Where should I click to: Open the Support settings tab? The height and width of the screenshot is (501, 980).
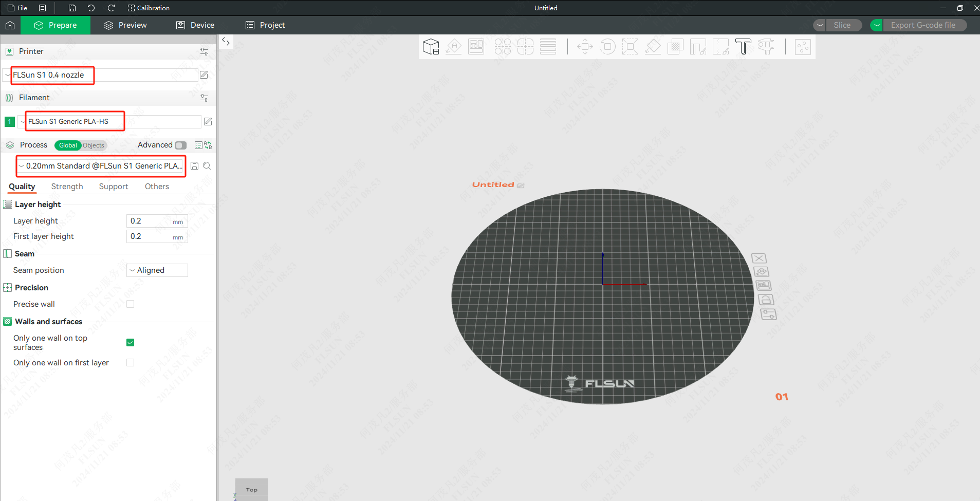(114, 187)
